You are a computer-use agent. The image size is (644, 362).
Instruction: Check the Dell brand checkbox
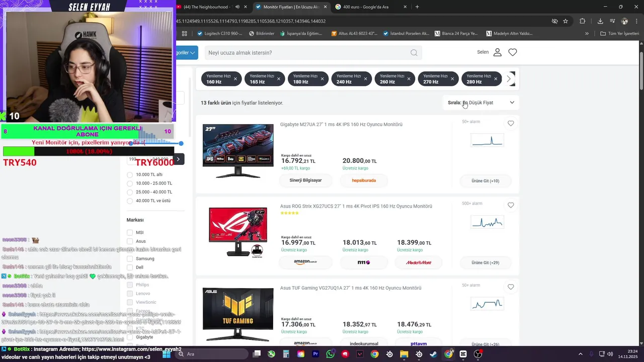click(x=130, y=267)
